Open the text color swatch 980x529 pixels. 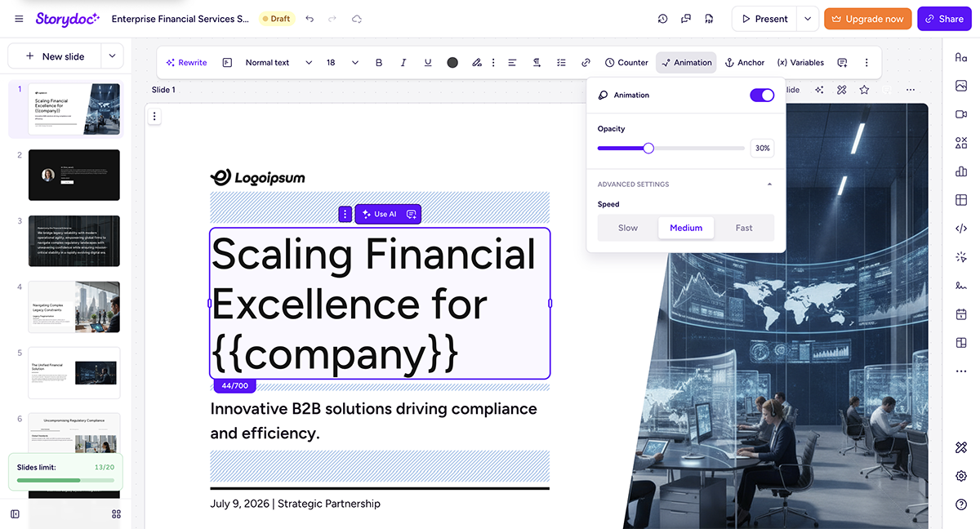click(452, 62)
